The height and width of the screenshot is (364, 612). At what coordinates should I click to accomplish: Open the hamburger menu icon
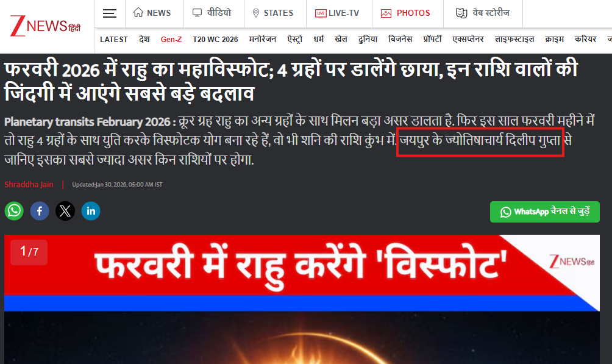point(110,13)
